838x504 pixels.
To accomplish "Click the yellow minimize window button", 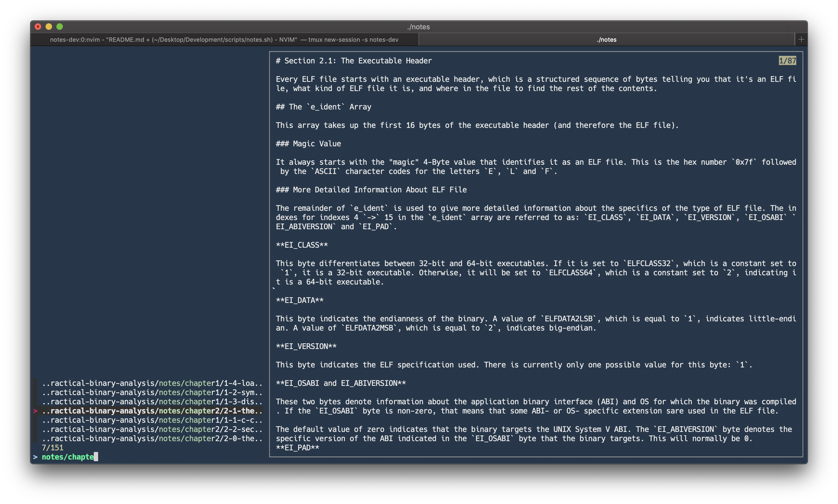I will [x=49, y=27].
